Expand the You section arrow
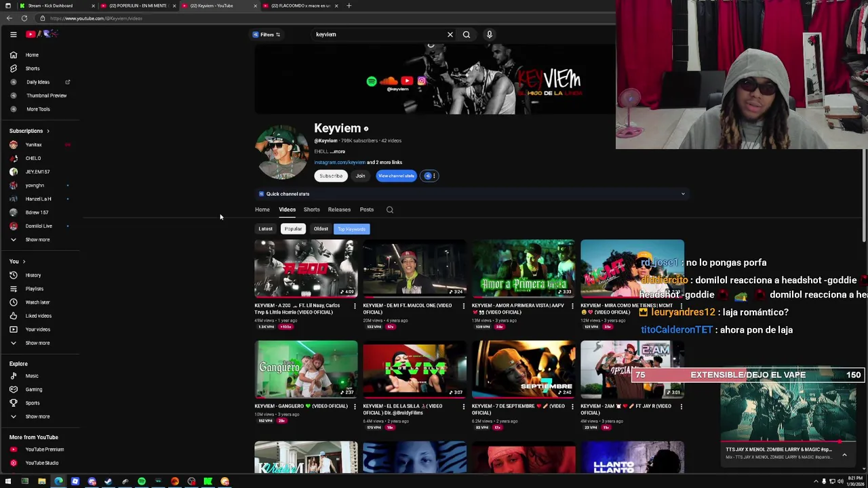 point(24,262)
